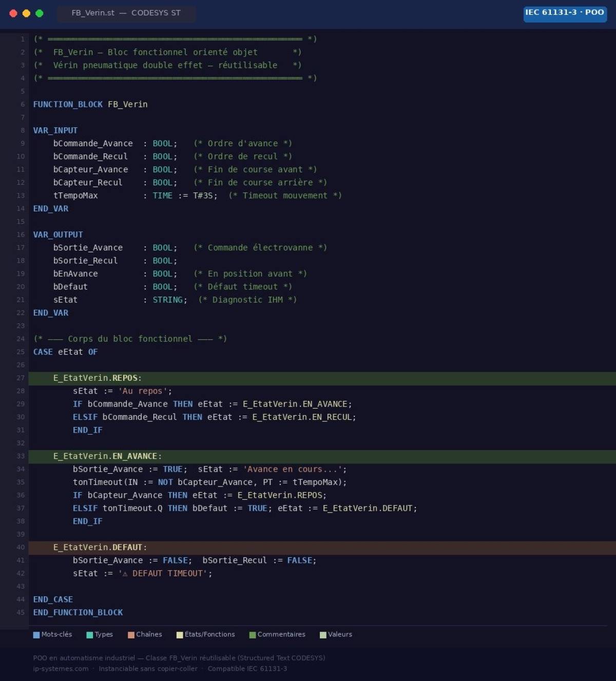Click the ELSIF bCommande_Recul line
This screenshot has width=616, height=681.
coord(215,417)
